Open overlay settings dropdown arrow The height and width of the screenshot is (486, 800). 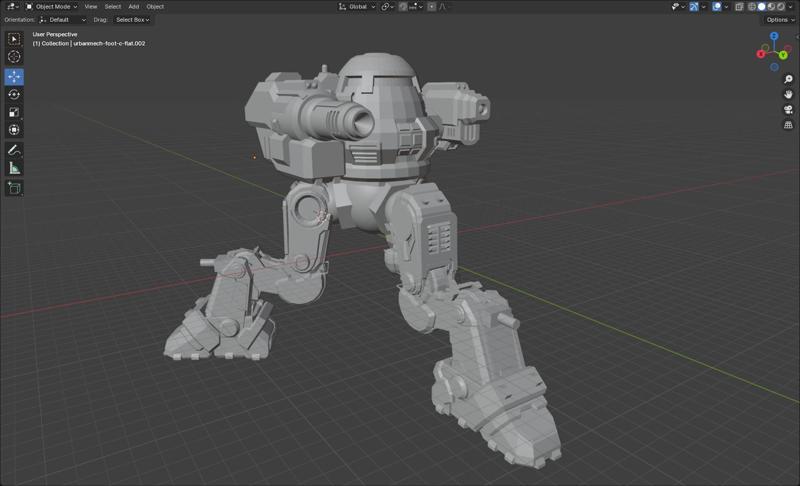coord(727,7)
